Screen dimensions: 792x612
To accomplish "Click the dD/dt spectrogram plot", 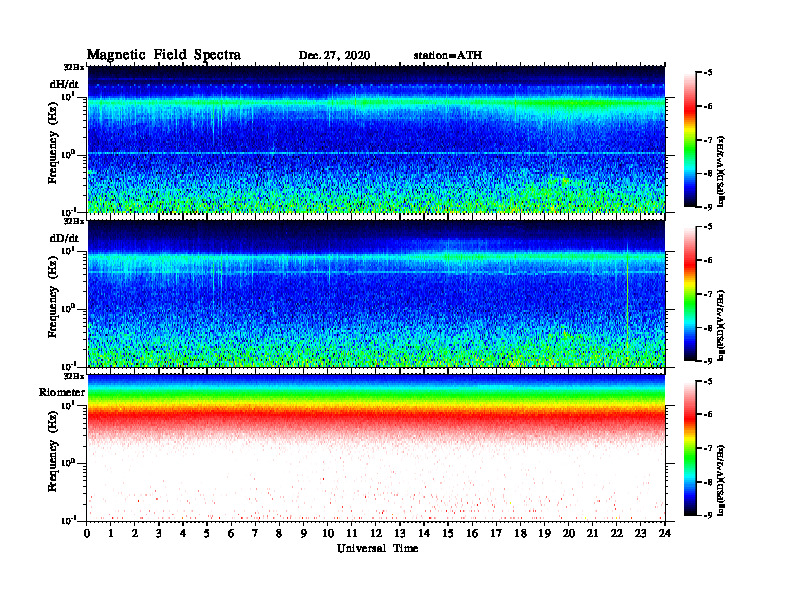I will (376, 293).
